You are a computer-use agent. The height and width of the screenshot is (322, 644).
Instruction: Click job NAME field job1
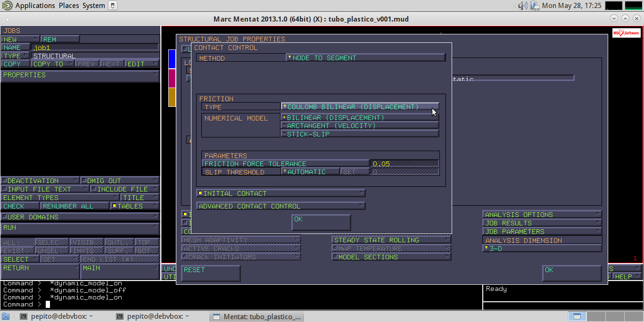95,48
